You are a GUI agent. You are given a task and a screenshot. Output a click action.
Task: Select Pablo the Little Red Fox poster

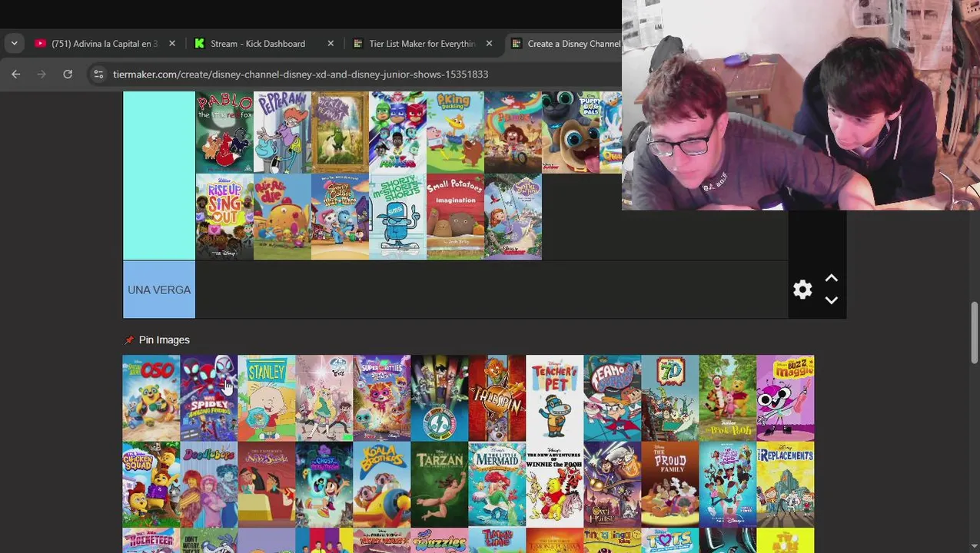tap(224, 132)
